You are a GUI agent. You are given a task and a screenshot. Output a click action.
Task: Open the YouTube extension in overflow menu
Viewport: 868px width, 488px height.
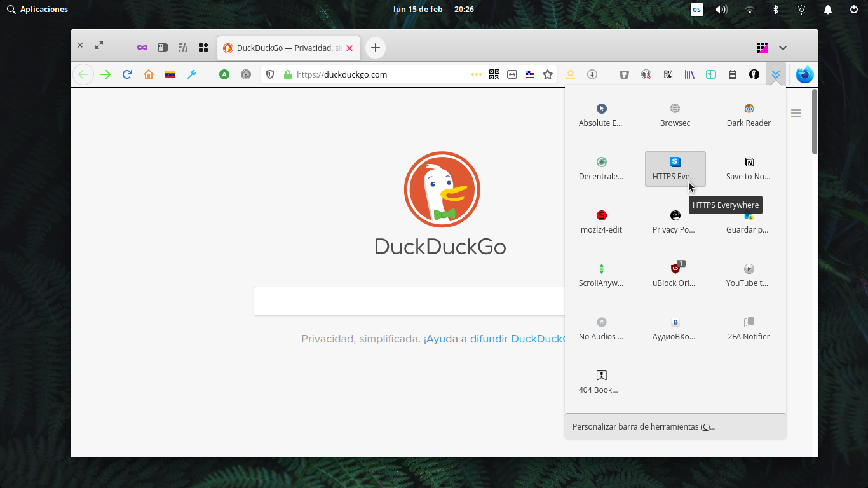click(x=749, y=276)
